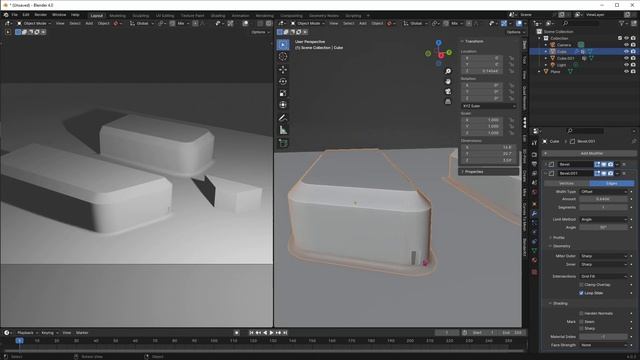Switch to the Modeling workspace tab
The height and width of the screenshot is (360, 640).
pyautogui.click(x=118, y=16)
